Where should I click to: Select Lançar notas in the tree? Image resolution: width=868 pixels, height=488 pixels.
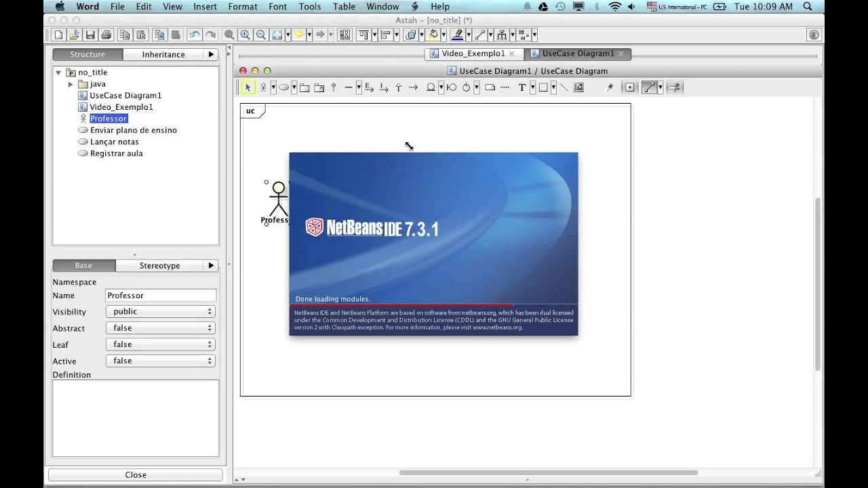(x=114, y=142)
